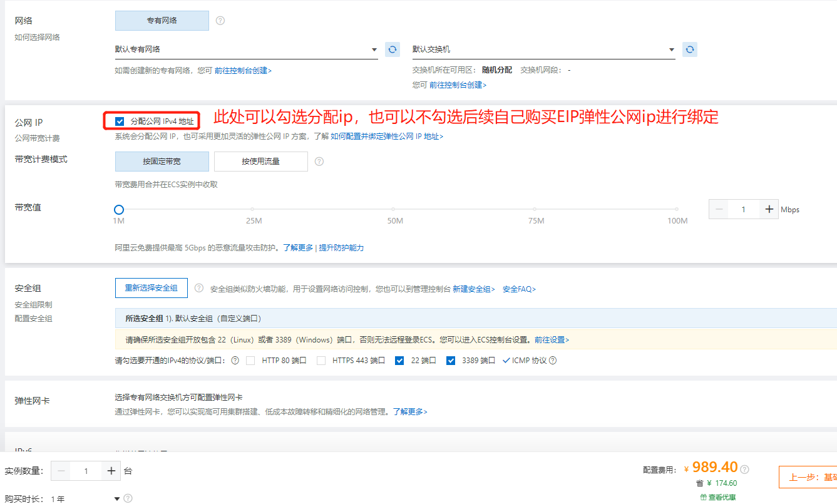Click refresh icon beside 默认专有网络 dropdown

(x=393, y=49)
